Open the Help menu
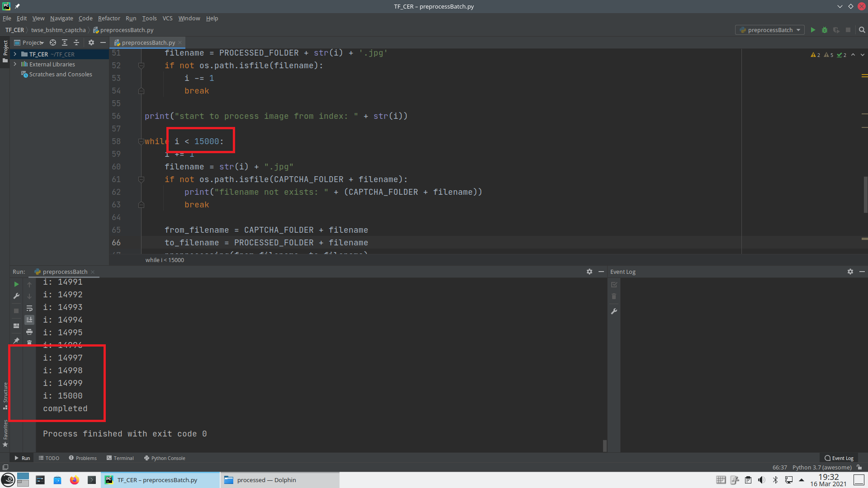This screenshot has width=868, height=488. pyautogui.click(x=212, y=18)
